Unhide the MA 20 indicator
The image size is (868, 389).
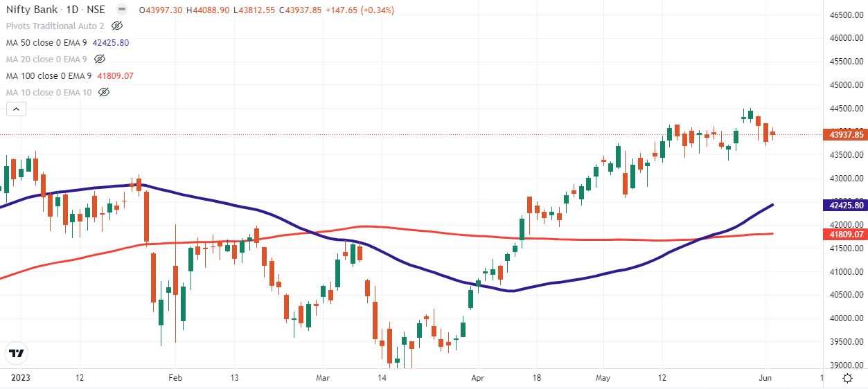click(x=100, y=60)
